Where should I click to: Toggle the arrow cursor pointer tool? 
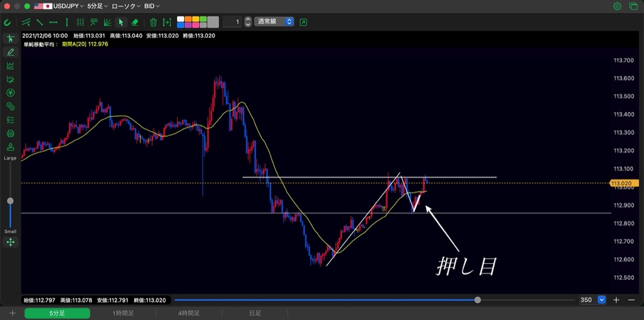pyautogui.click(x=121, y=22)
